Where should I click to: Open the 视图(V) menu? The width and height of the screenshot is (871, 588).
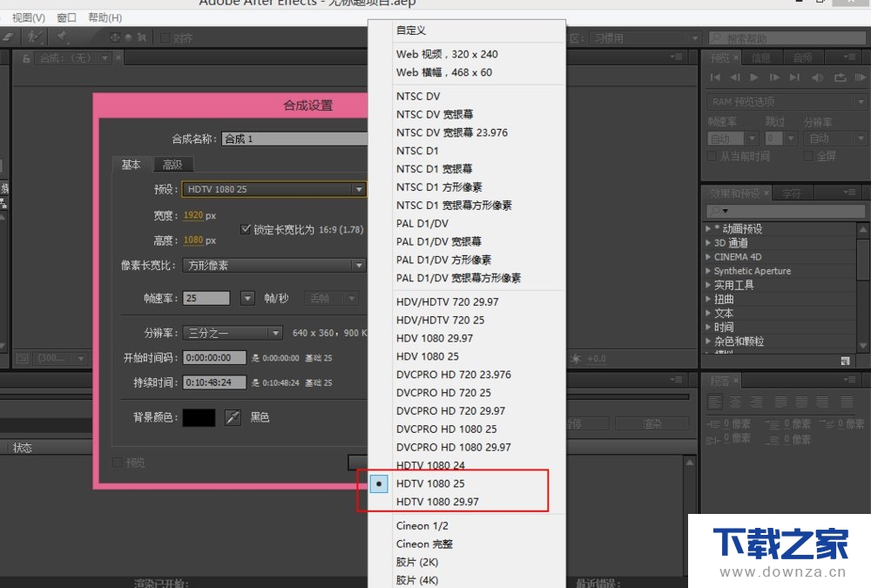[x=29, y=17]
